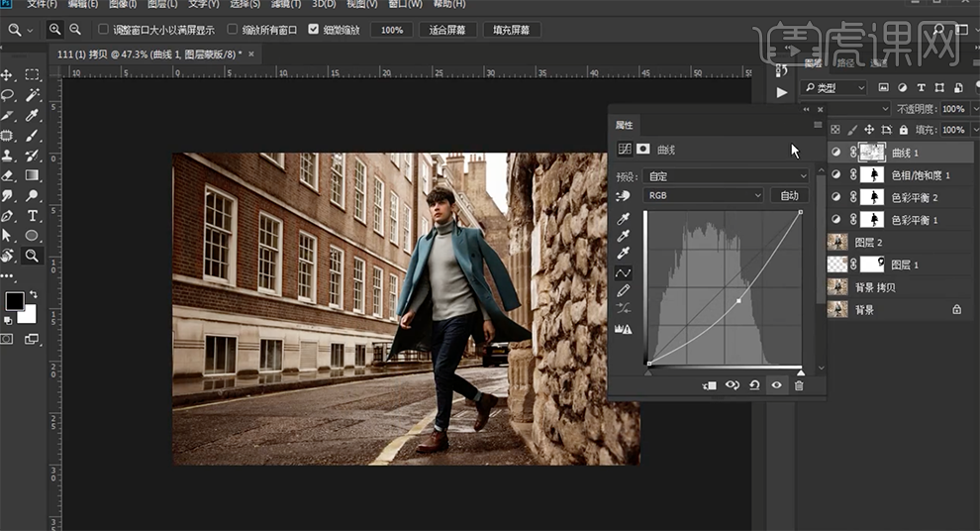Open the 窗口(W) menu

click(405, 5)
